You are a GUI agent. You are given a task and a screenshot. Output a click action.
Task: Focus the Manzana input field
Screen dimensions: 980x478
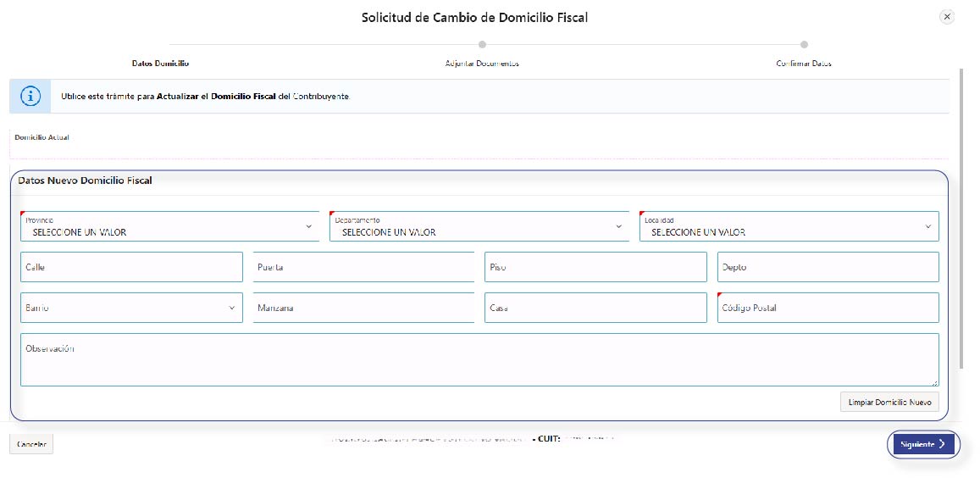tap(363, 308)
